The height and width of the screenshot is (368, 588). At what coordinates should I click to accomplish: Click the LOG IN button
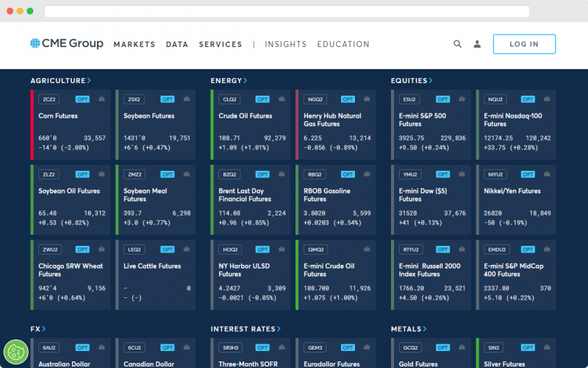point(524,44)
